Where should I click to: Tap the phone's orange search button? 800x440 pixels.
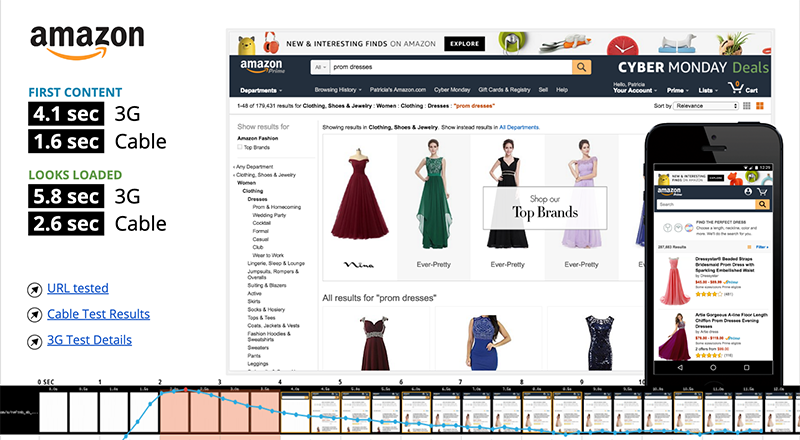[762, 204]
